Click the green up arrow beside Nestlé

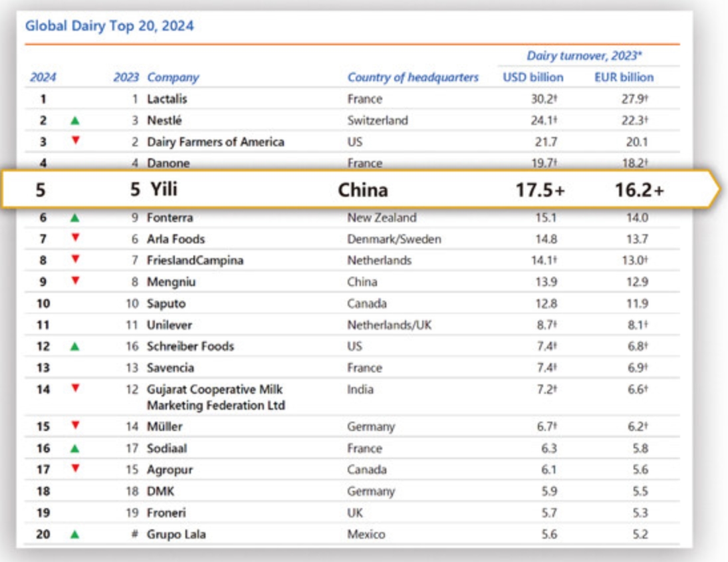coord(74,121)
